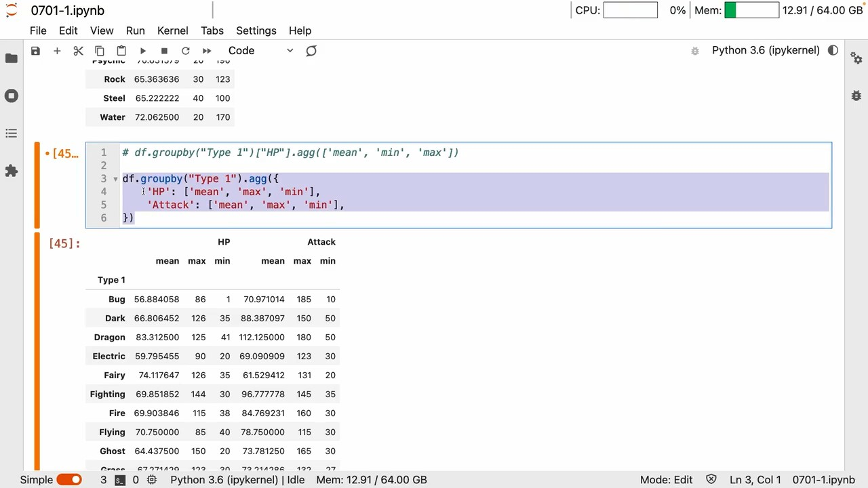Click the Dragon row label

click(110, 337)
